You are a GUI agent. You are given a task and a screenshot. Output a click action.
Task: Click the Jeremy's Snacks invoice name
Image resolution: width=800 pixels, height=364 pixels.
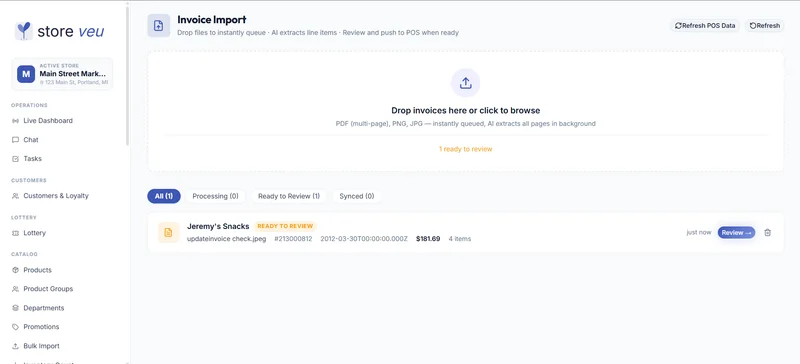[x=218, y=226]
